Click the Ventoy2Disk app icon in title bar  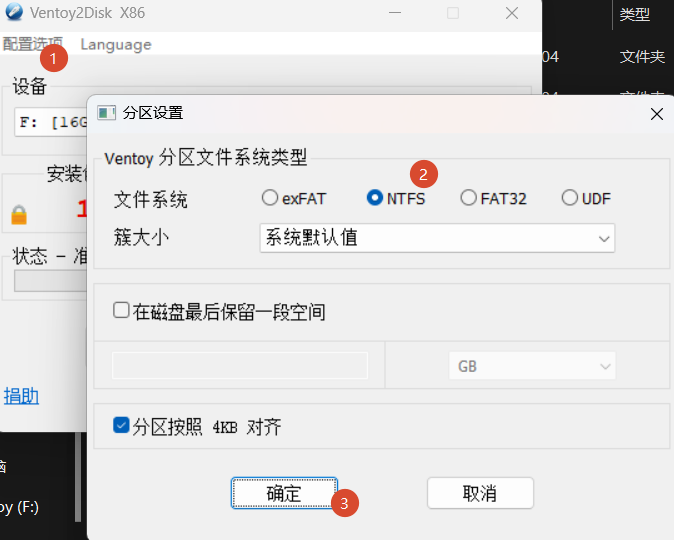point(14,12)
